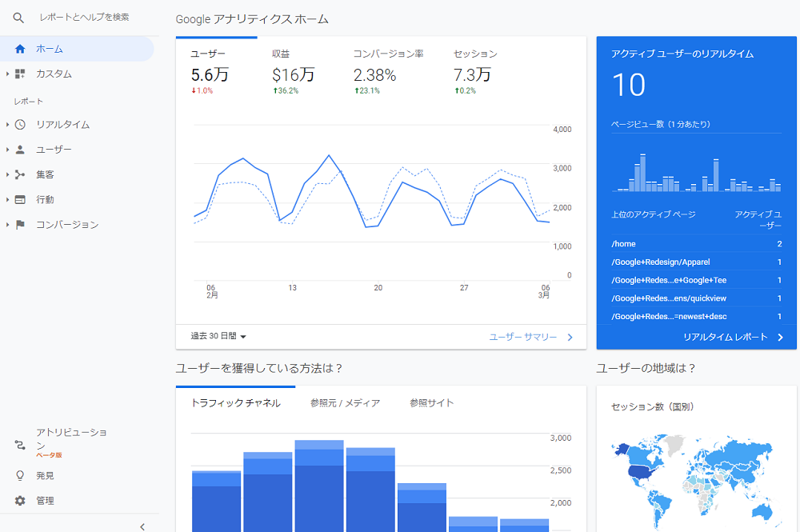Image resolution: width=800 pixels, height=532 pixels.
Task: Click the カスタム dashboard icon
Action: tap(20, 74)
